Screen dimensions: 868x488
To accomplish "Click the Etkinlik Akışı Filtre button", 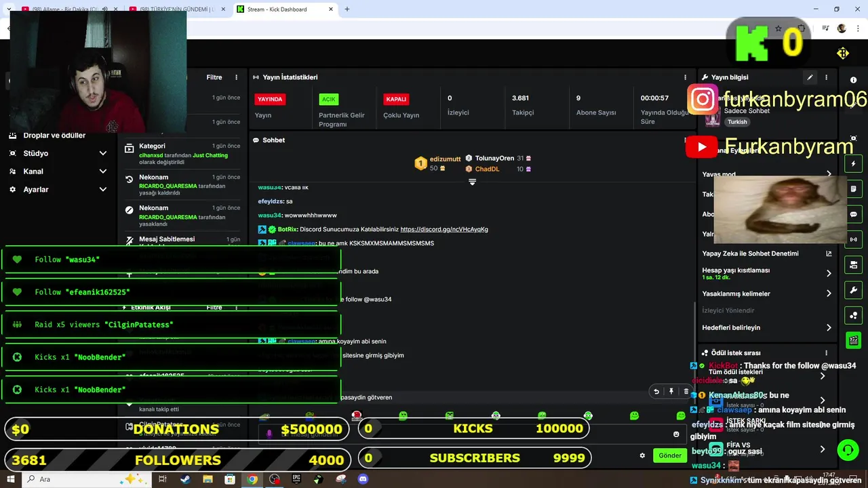I will pos(214,308).
